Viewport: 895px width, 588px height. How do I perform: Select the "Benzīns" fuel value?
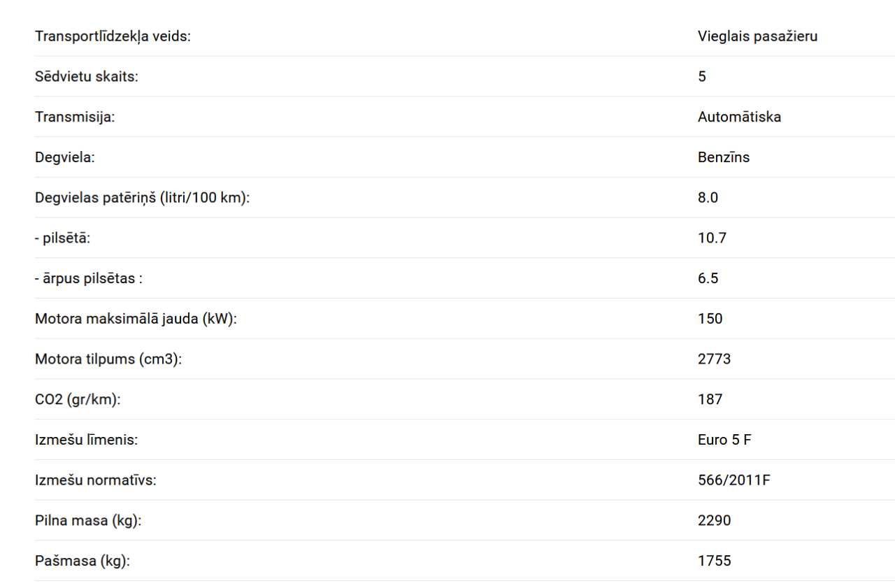pos(723,158)
